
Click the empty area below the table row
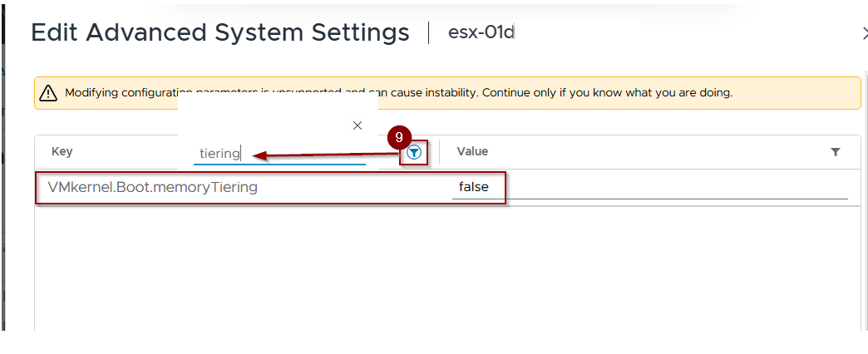coord(416,266)
